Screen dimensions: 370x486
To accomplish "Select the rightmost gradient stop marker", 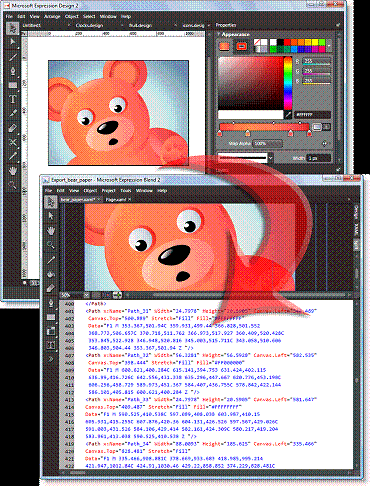I will click(x=309, y=133).
